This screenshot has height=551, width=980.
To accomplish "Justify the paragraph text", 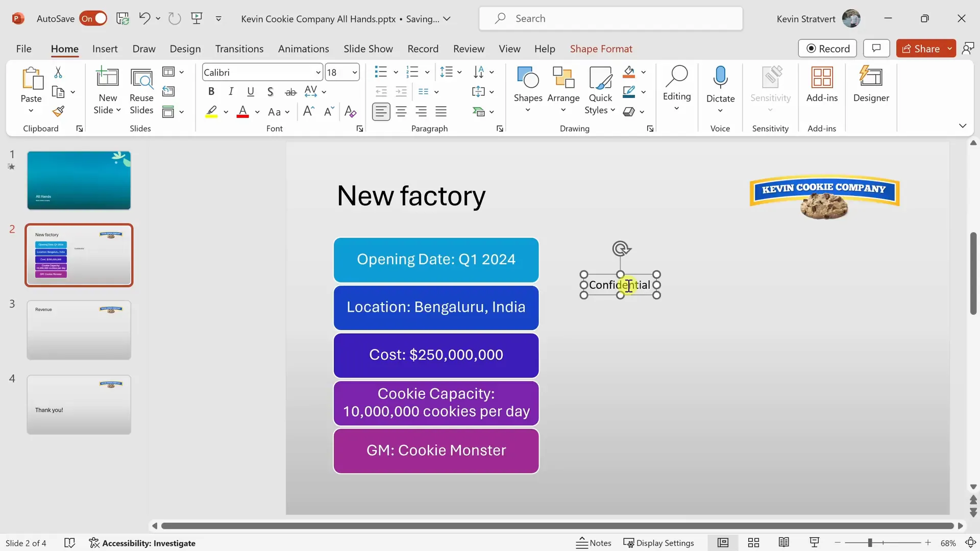I will click(x=441, y=111).
